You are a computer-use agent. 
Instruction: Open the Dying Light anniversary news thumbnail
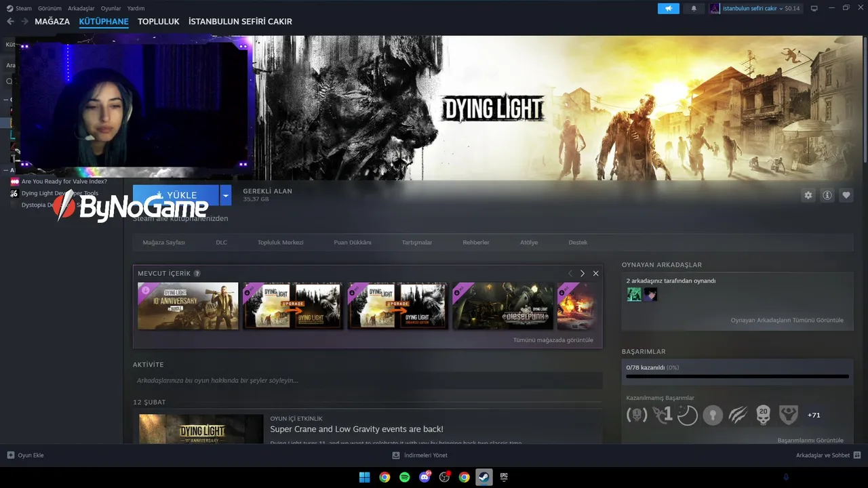click(201, 429)
